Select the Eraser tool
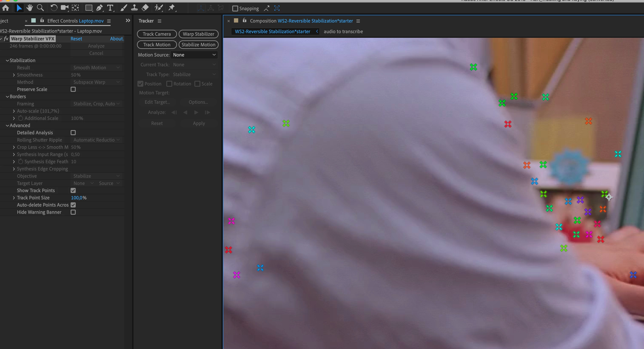644x349 pixels. 145,8
